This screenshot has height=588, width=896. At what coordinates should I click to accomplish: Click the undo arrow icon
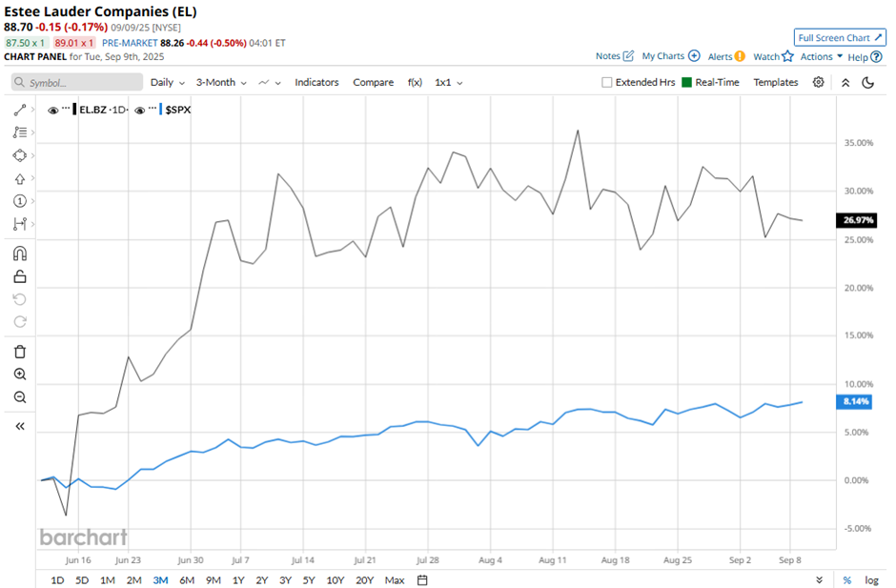(x=19, y=299)
